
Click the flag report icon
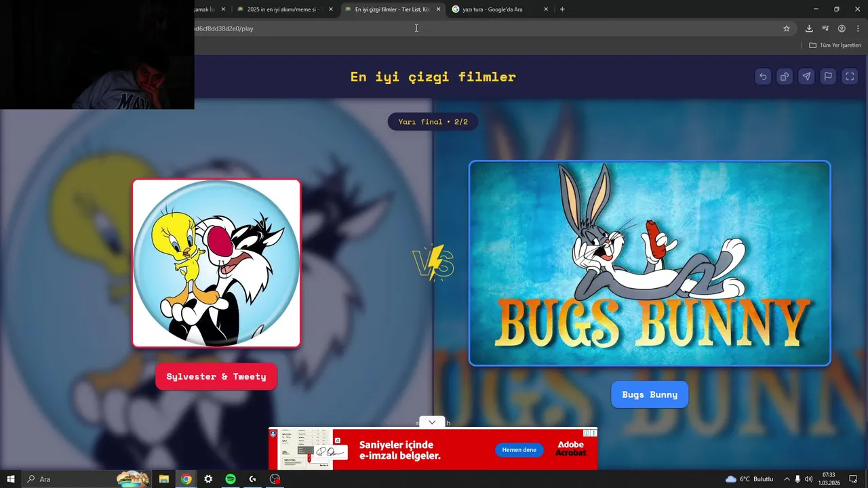pyautogui.click(x=828, y=77)
